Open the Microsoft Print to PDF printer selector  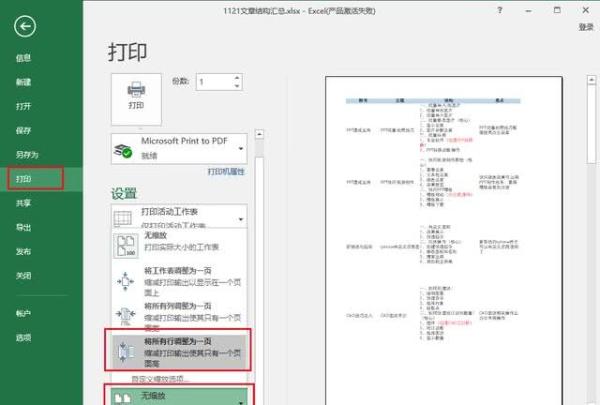180,148
